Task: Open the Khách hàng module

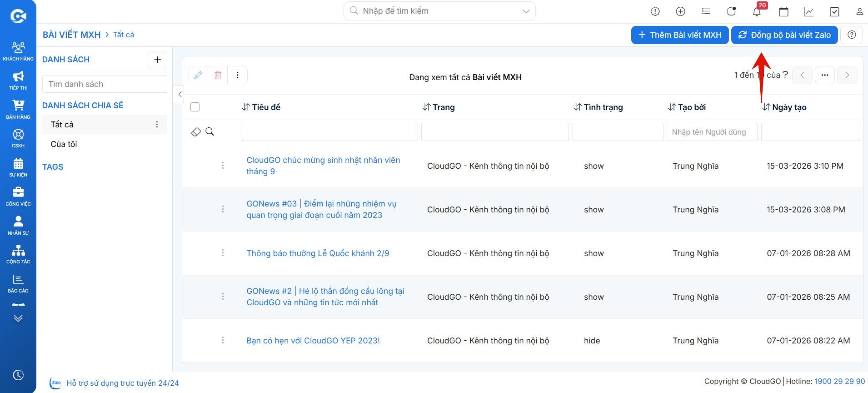Action: 18,51
